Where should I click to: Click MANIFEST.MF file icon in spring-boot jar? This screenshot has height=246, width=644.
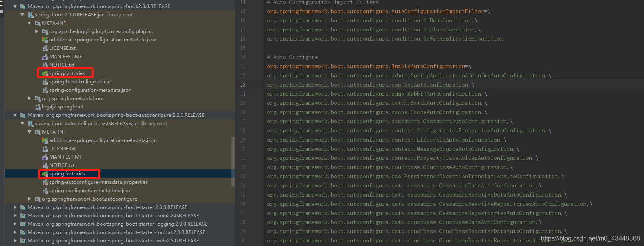click(x=45, y=57)
